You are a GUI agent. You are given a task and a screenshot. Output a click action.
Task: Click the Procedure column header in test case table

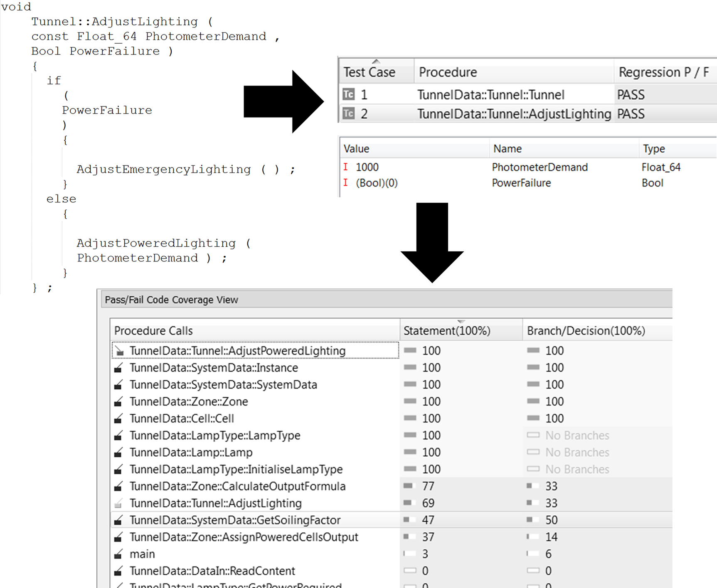[514, 71]
